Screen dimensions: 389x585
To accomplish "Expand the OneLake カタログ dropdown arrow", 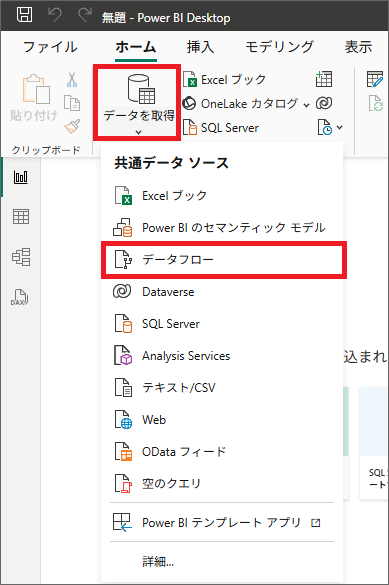I will [x=306, y=105].
